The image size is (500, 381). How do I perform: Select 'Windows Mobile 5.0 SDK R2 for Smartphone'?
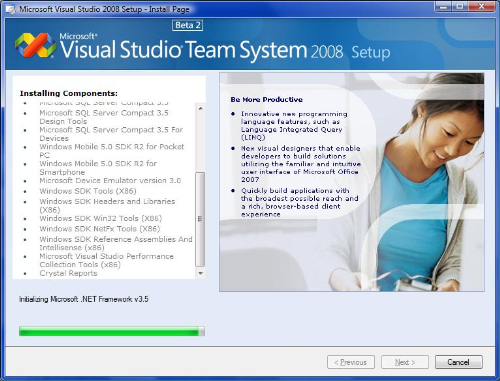98,168
